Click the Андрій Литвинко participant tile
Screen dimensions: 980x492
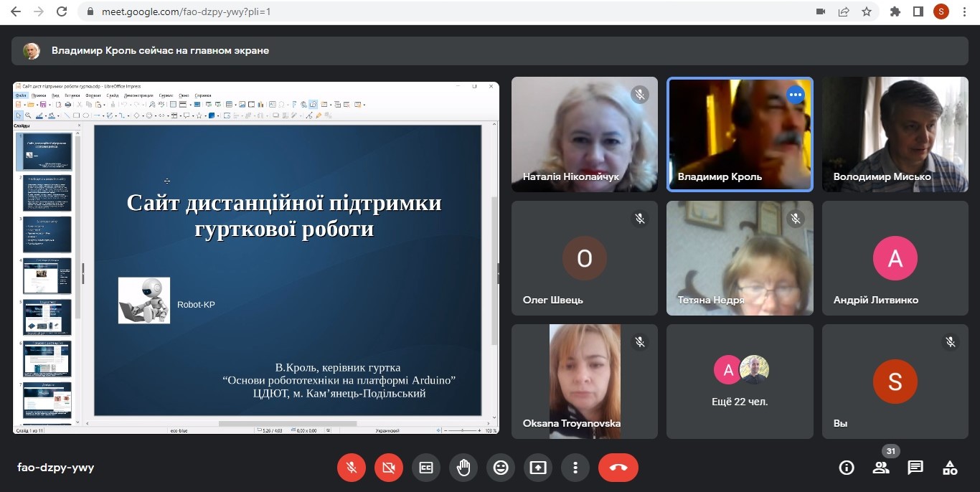point(895,258)
